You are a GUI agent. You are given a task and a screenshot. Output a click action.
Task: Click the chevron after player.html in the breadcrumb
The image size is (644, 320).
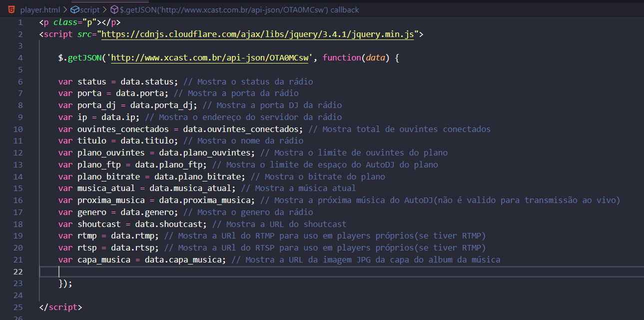(65, 9)
